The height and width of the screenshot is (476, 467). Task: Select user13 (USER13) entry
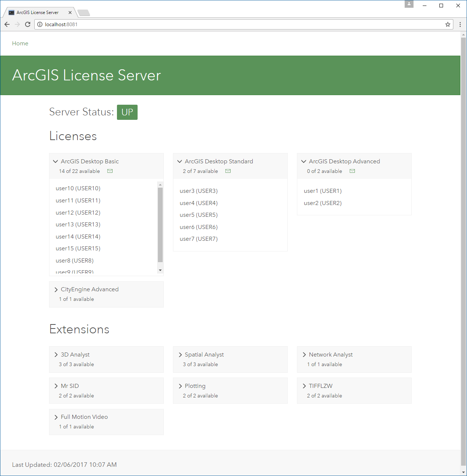pyautogui.click(x=78, y=225)
